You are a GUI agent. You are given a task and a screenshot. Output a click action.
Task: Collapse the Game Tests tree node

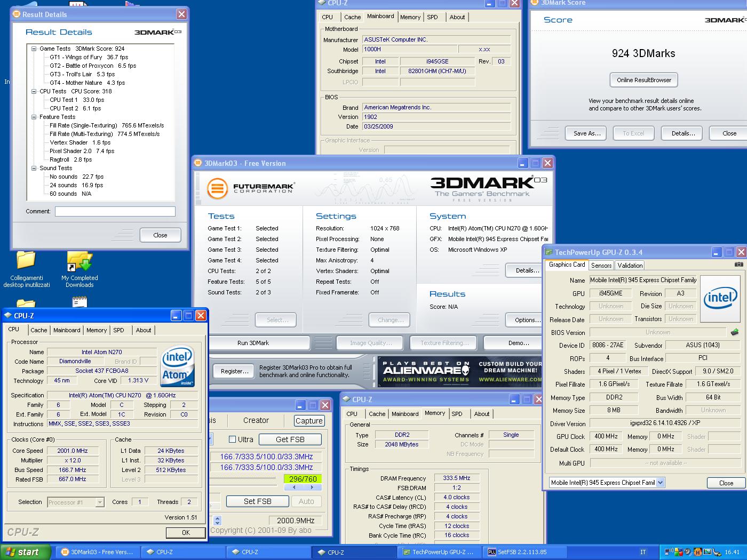click(x=34, y=49)
